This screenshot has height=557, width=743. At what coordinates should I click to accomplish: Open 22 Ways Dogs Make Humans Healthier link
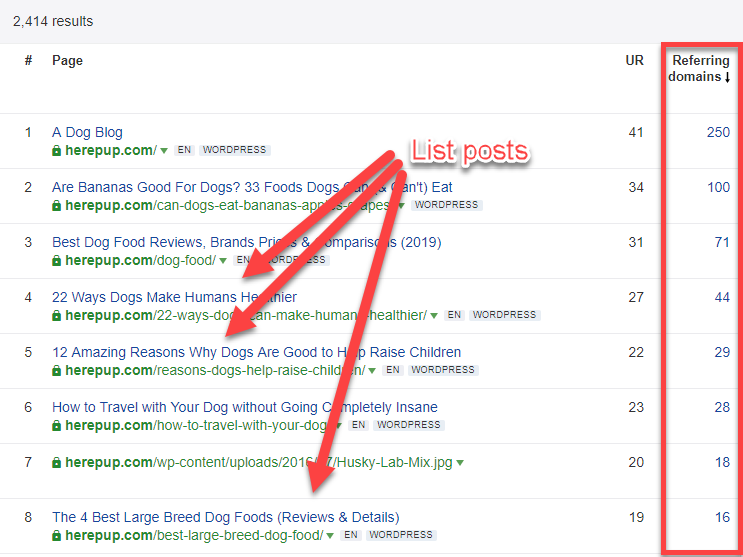pyautogui.click(x=174, y=297)
